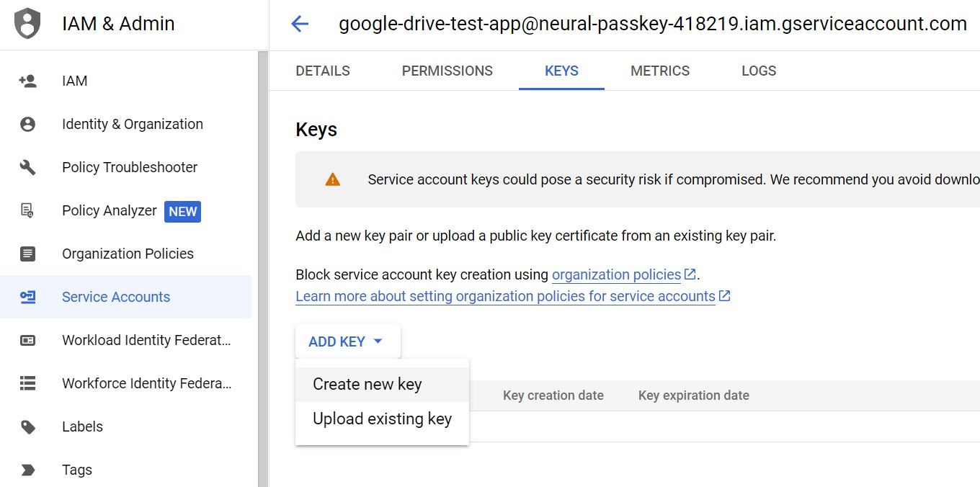
Task: Open the METRICS tab
Action: coord(659,71)
